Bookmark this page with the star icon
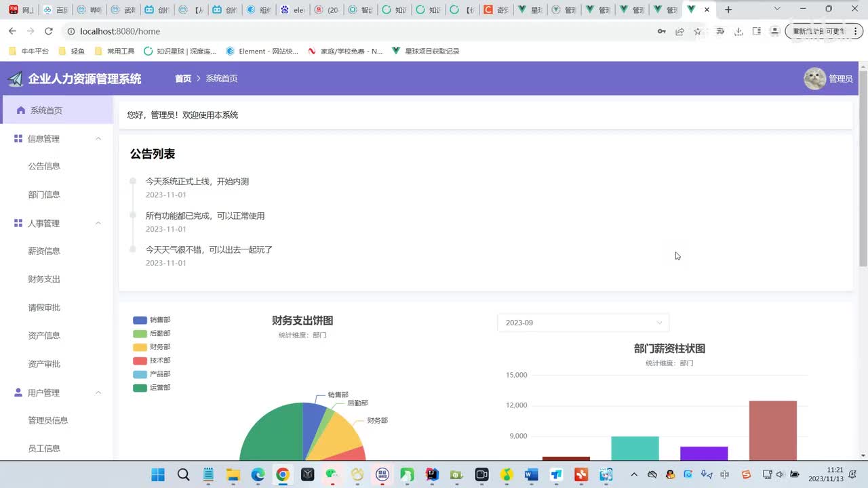 click(x=697, y=31)
